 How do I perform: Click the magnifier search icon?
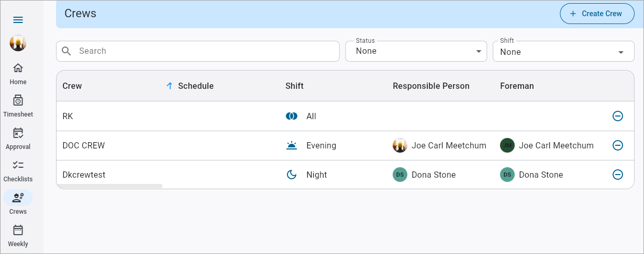pos(66,51)
